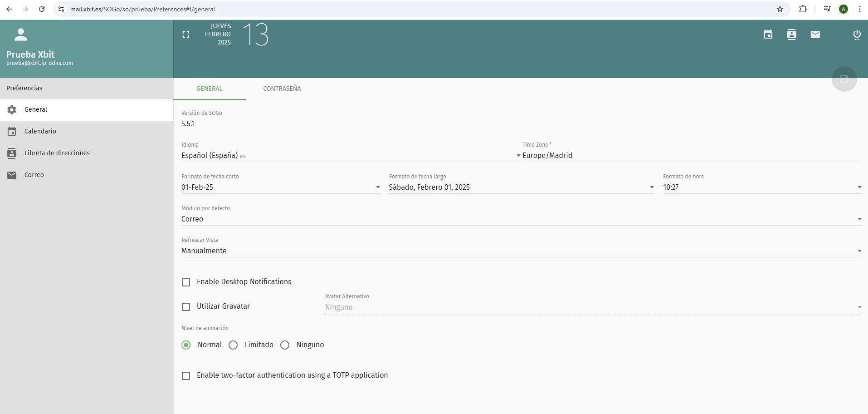Open the Avatar Alternativo dropdown
Screen dimensions: 868x414
coord(593,307)
